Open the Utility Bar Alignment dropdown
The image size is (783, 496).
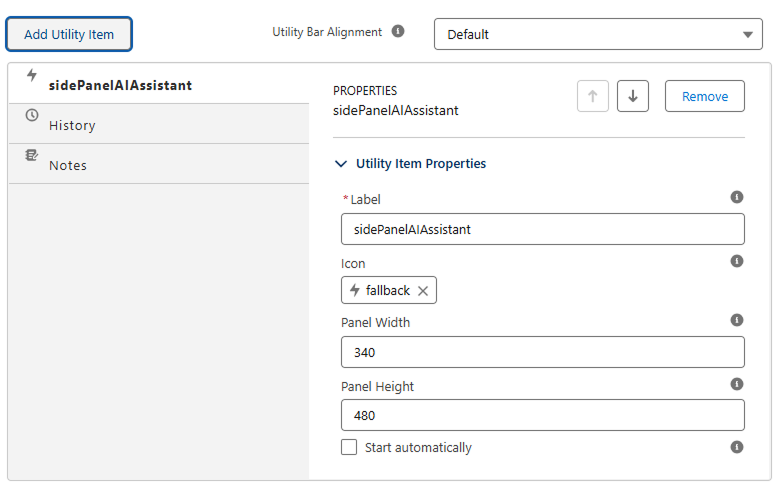(x=598, y=34)
